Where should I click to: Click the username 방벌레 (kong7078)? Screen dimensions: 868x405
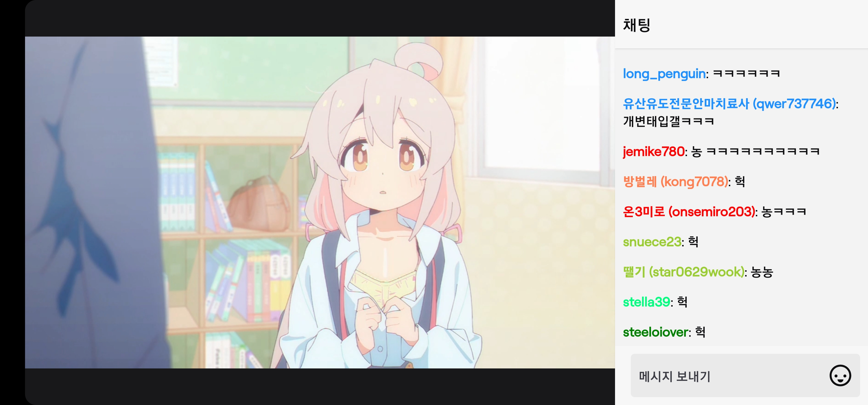(676, 181)
